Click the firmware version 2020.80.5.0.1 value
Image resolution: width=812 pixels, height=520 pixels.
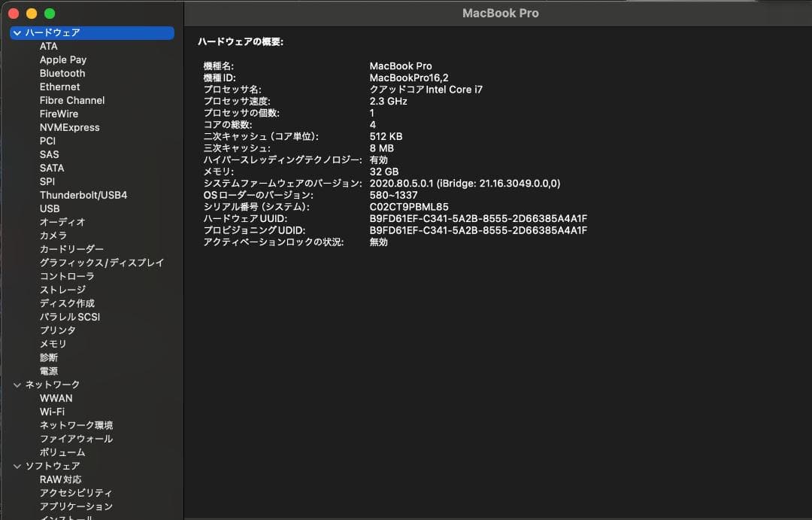tap(465, 183)
